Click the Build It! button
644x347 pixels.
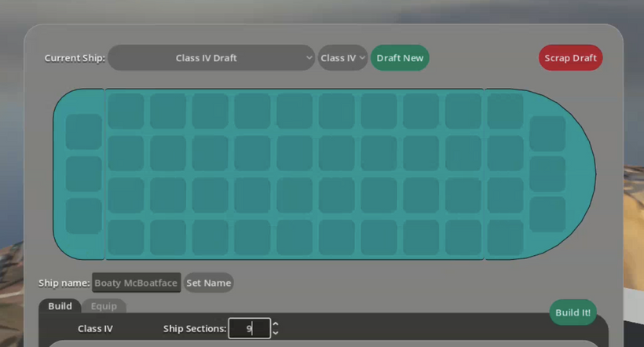click(573, 312)
